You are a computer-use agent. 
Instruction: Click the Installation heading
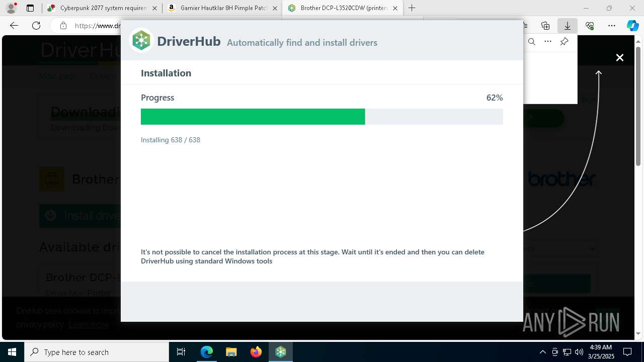pyautogui.click(x=166, y=73)
